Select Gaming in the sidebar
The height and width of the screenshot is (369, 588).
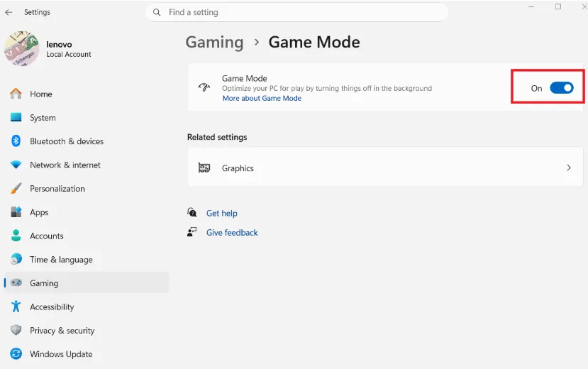(x=87, y=282)
